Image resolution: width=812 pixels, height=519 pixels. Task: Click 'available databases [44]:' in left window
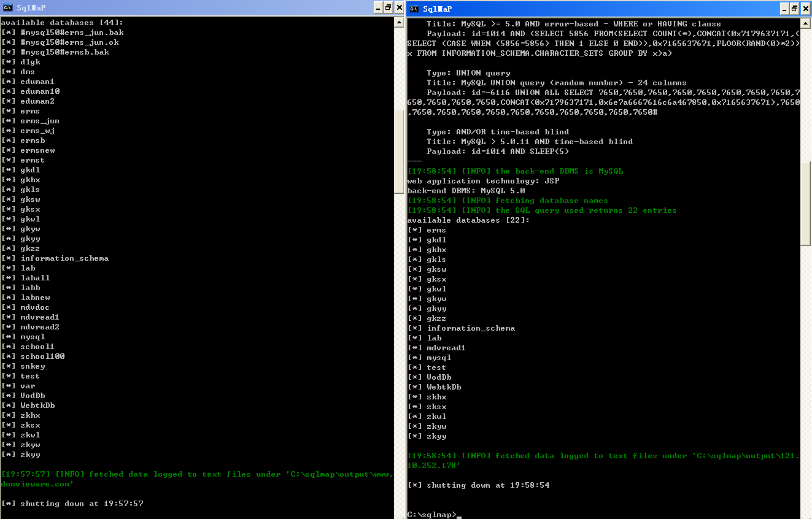(x=62, y=23)
